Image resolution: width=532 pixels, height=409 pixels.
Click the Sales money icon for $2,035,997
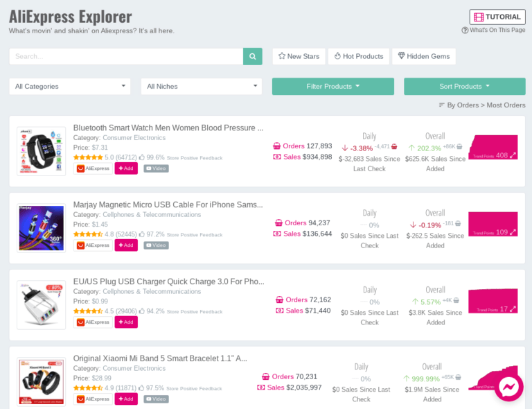coord(261,388)
